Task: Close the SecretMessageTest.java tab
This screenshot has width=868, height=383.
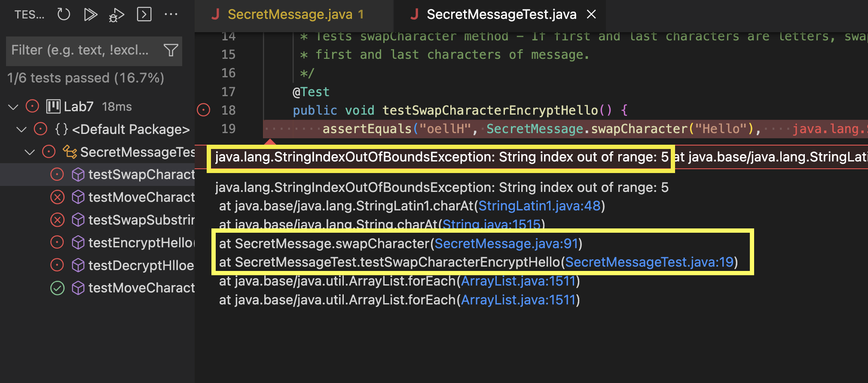Action: pyautogui.click(x=591, y=15)
